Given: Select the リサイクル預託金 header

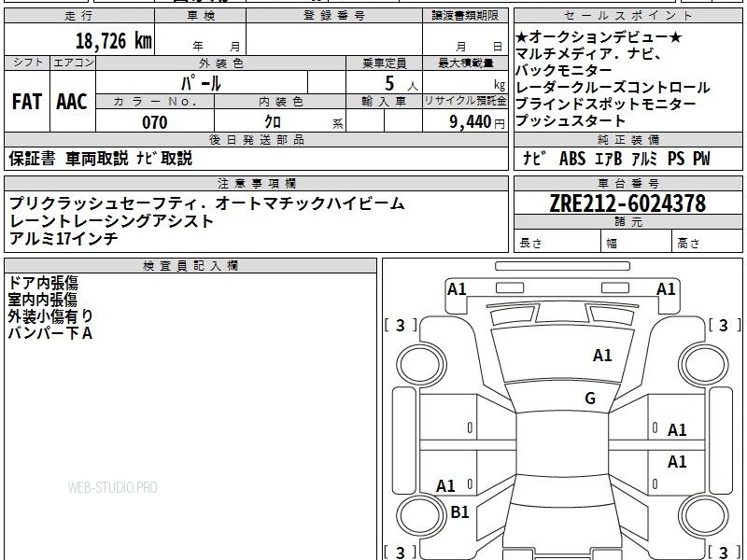Looking at the screenshot, I should (x=465, y=102).
